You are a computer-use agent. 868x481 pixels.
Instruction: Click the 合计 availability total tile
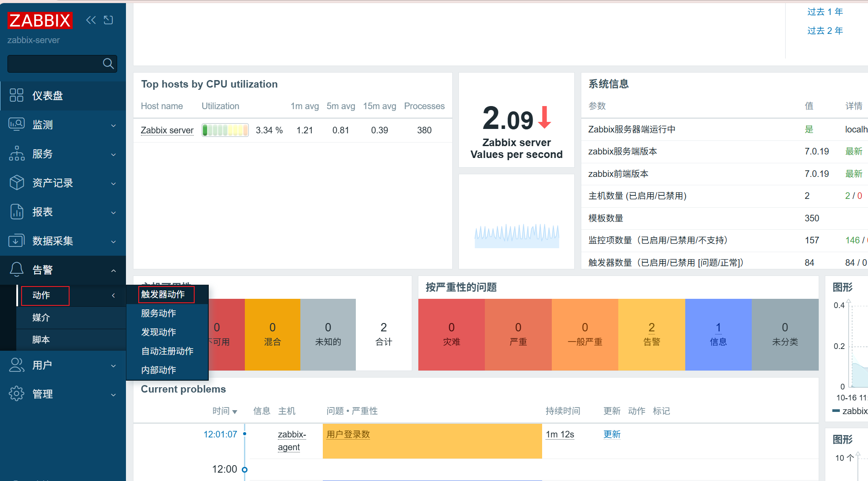coord(384,334)
